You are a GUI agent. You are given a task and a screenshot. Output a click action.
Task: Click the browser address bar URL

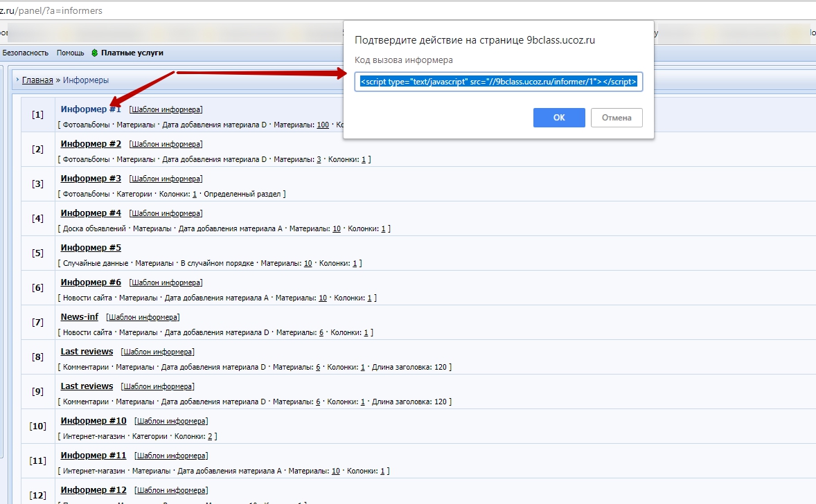point(55,10)
